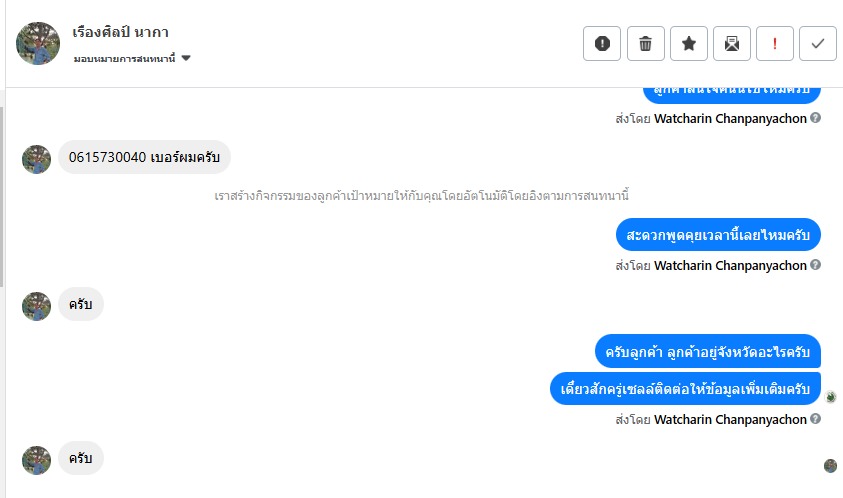Click the สะดวกพูดคุยเวลานี้เลยไหมครับ sent message
Viewport: 843px width, 498px height.
[717, 235]
